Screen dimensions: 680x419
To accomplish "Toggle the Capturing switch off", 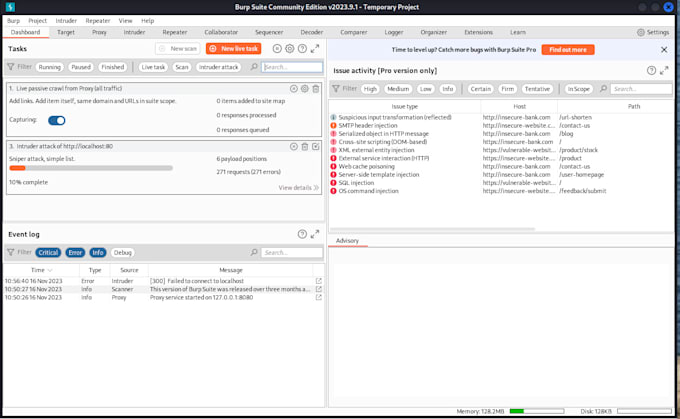I will (57, 120).
